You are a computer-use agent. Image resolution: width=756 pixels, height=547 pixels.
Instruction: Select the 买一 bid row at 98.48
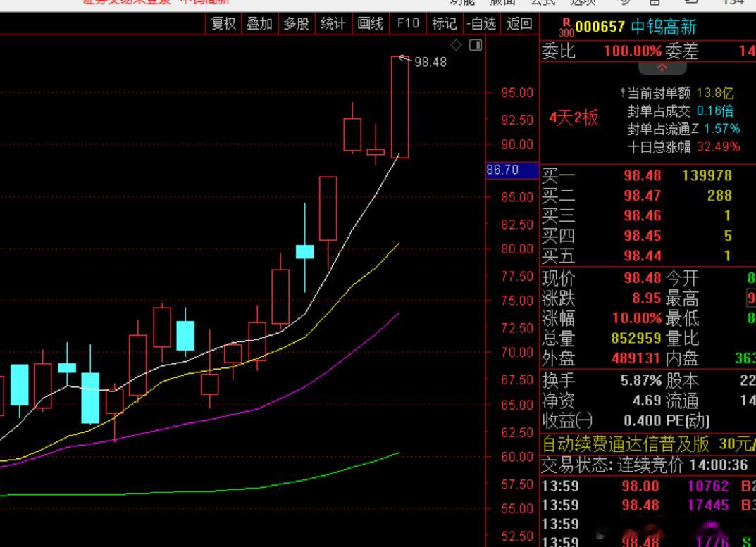(x=648, y=175)
